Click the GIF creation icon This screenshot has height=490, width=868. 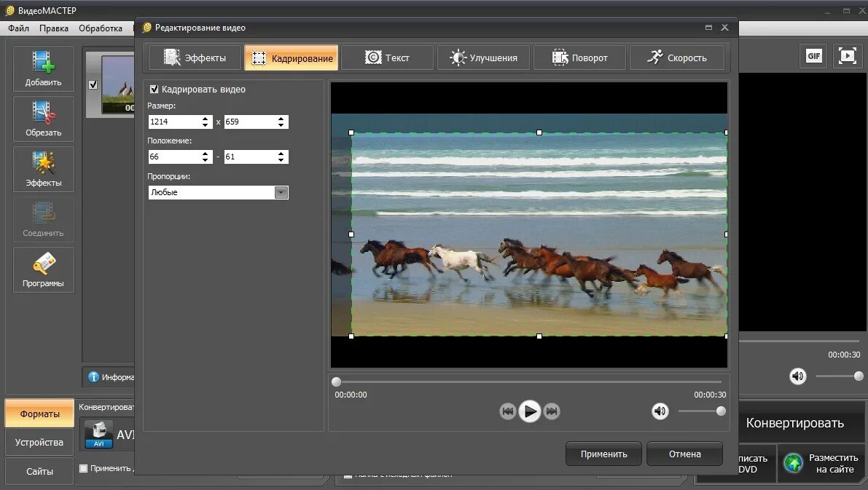coord(814,56)
